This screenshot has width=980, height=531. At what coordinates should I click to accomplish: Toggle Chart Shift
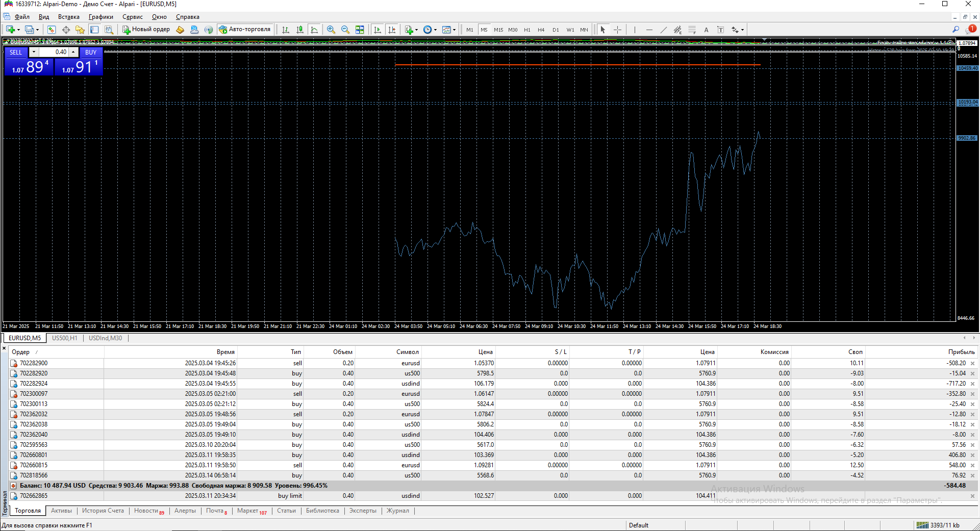tap(391, 30)
